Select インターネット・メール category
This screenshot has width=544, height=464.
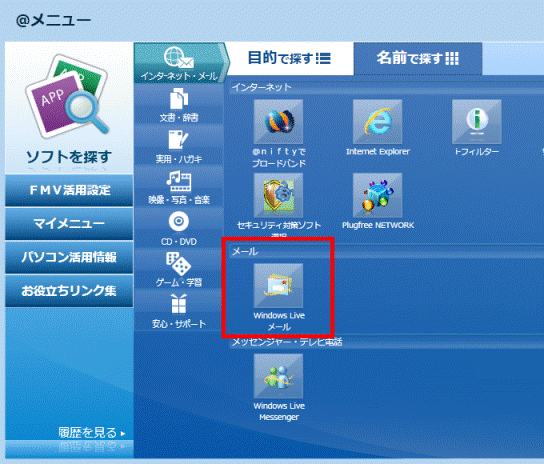click(x=180, y=63)
